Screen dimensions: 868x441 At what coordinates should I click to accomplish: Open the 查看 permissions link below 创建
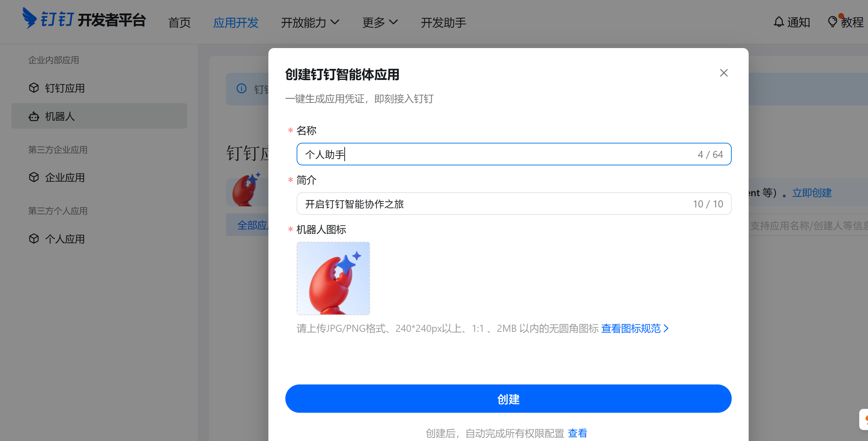(578, 433)
